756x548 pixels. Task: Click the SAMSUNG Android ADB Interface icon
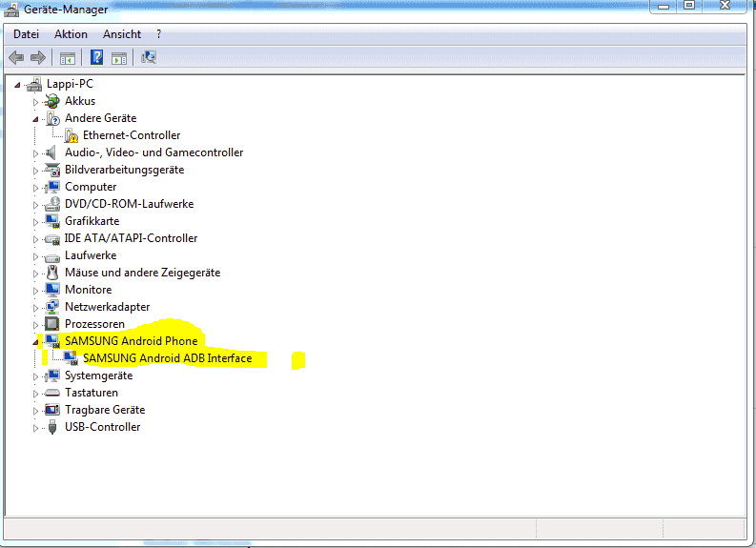pyautogui.click(x=71, y=358)
